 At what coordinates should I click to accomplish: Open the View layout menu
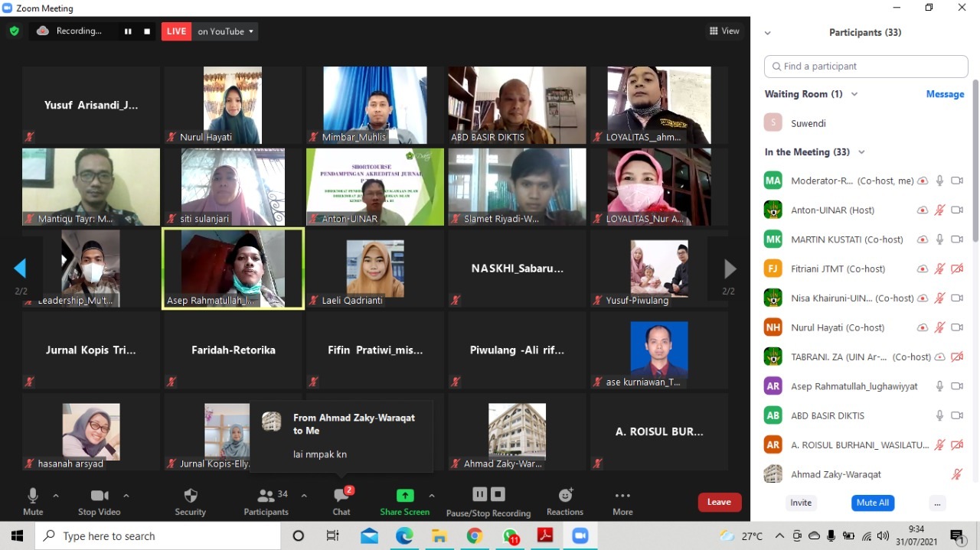pos(724,31)
